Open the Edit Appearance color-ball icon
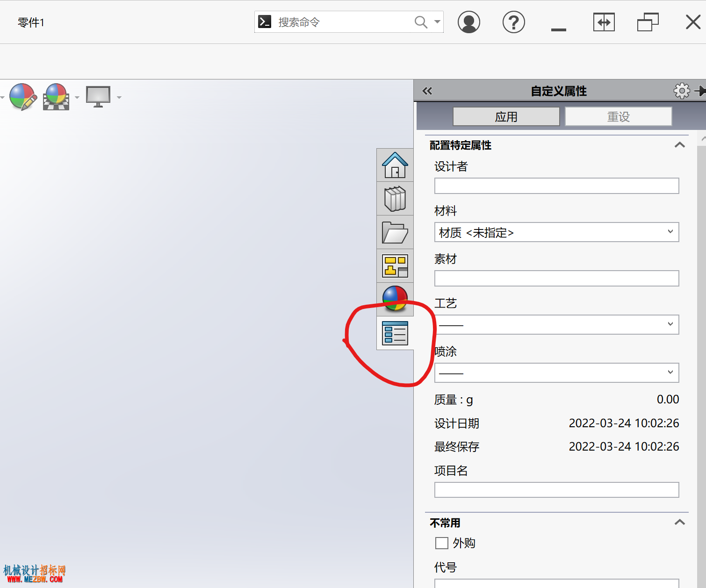This screenshot has width=706, height=588. pos(23,97)
